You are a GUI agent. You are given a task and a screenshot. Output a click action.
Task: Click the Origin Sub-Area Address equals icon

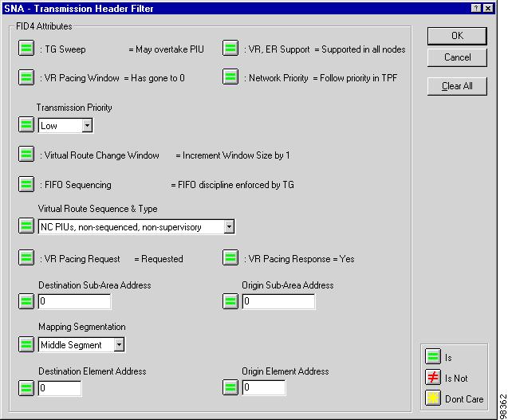[230, 301]
